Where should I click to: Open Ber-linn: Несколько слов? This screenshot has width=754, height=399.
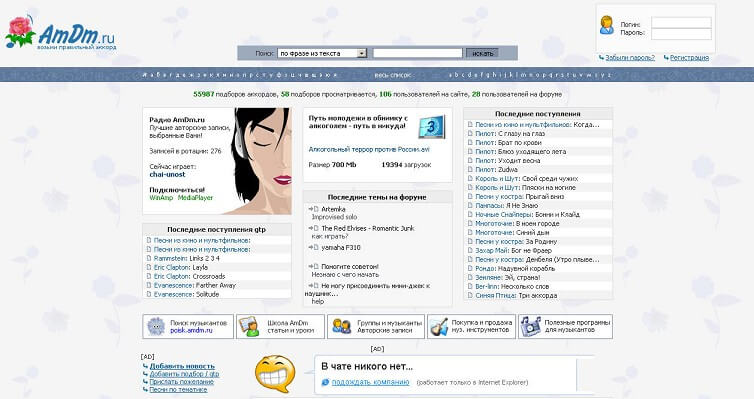coord(512,287)
